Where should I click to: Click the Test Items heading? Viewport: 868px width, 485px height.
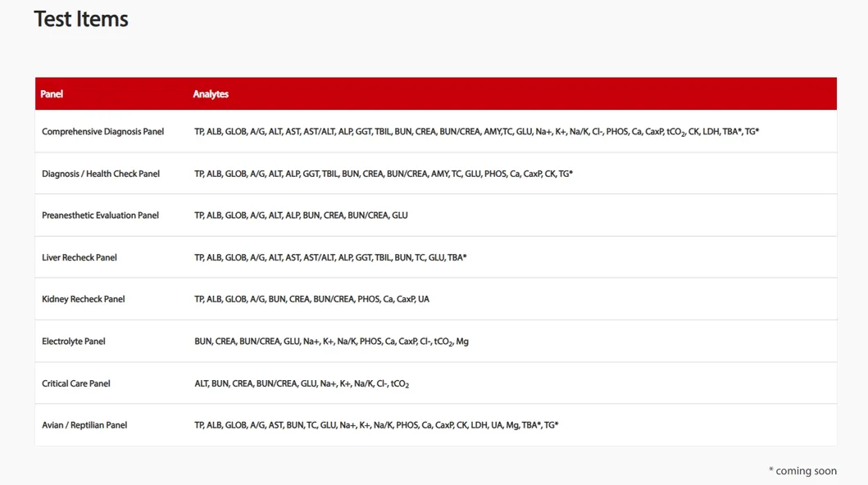tap(81, 20)
